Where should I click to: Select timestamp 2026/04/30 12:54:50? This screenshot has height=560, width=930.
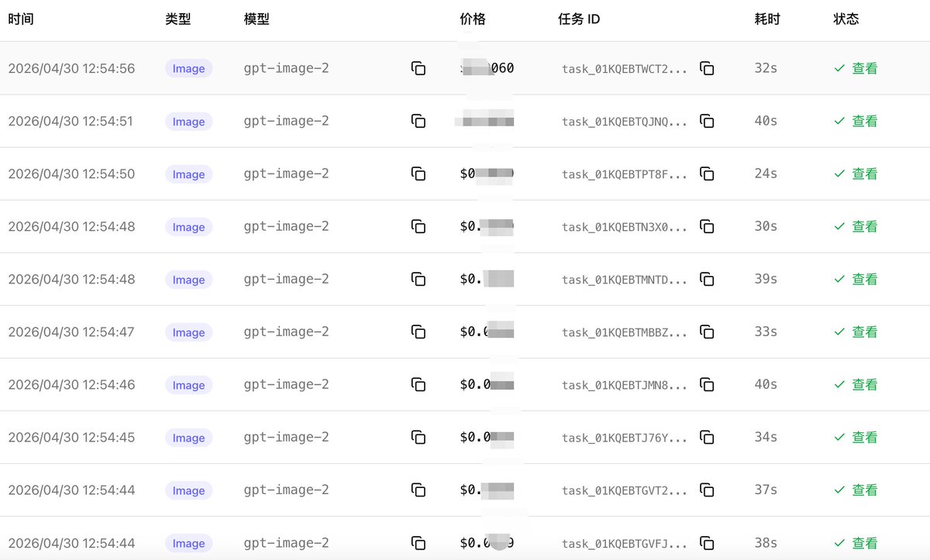coord(71,173)
